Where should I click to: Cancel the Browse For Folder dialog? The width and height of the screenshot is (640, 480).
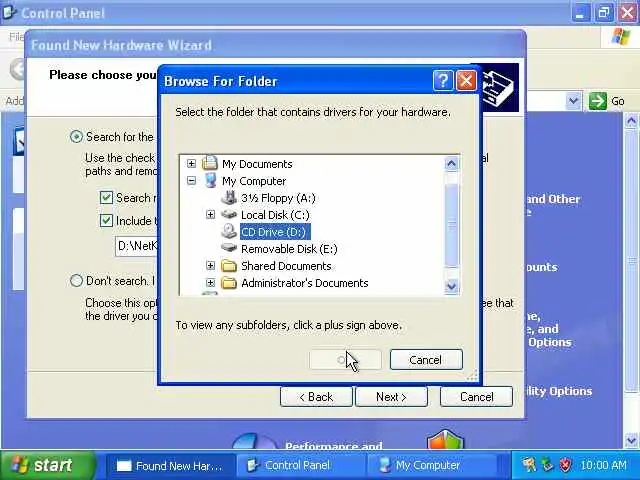point(426,360)
